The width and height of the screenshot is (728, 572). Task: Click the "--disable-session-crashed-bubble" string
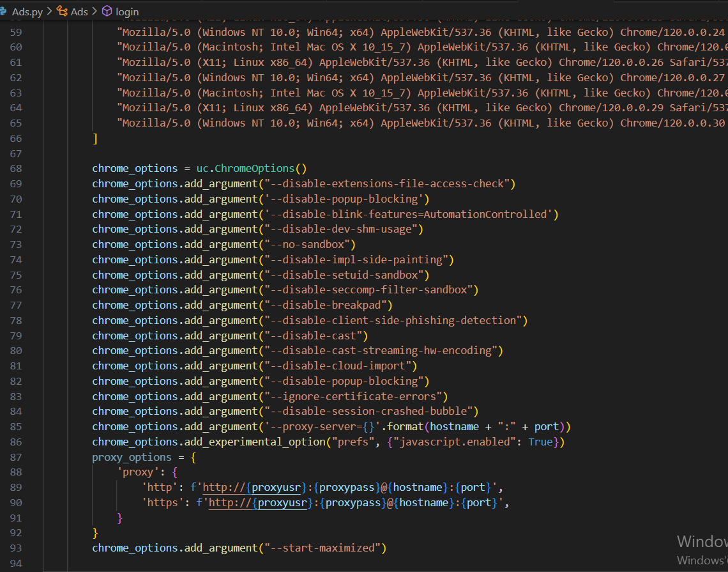point(368,411)
